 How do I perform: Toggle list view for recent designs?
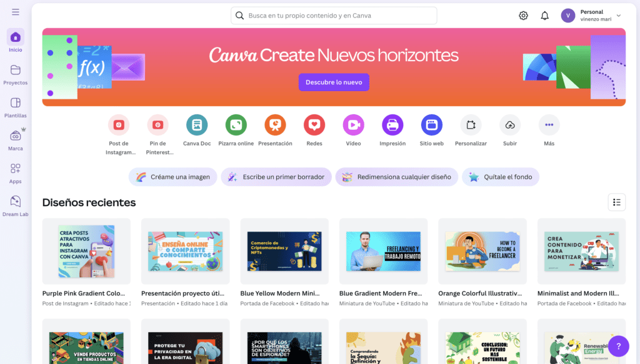[616, 202]
